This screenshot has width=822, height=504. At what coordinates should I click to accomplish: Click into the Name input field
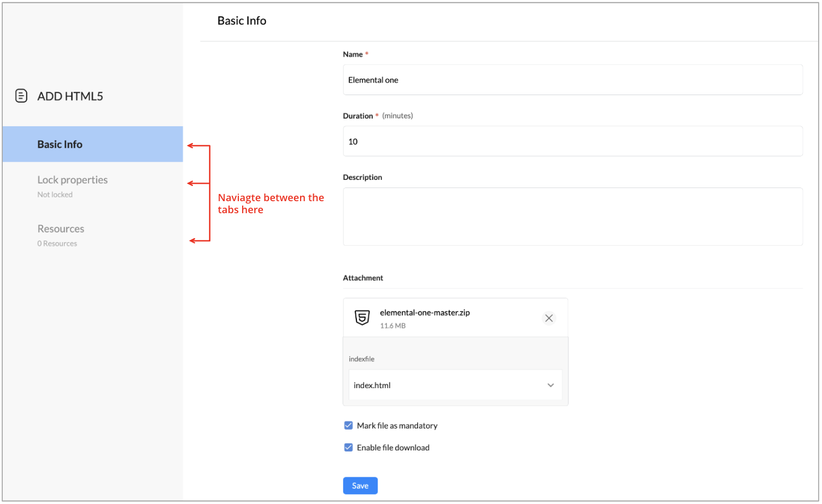(x=572, y=80)
